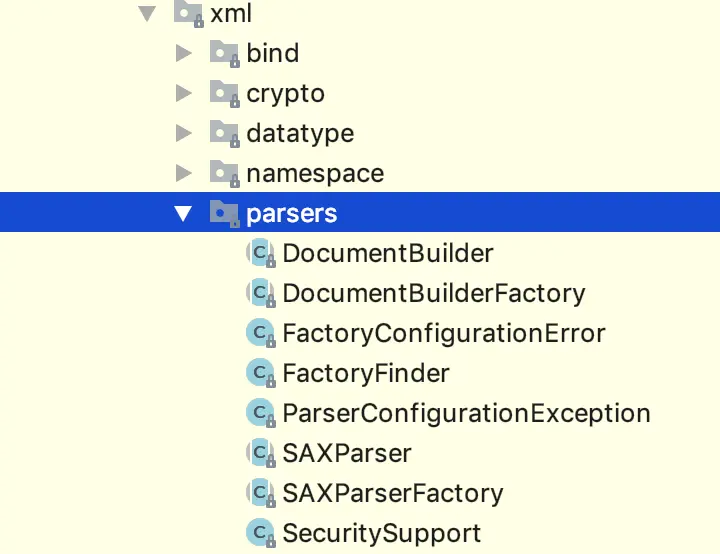Click the crypto package folder icon

click(224, 94)
